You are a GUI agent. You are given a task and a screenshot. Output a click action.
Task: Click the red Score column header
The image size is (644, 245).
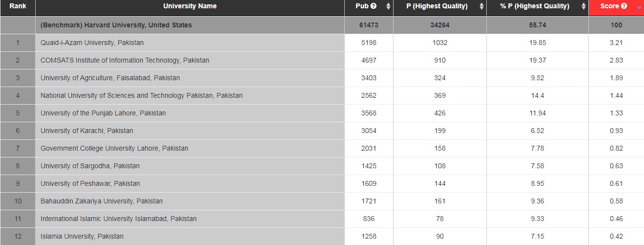(x=616, y=8)
